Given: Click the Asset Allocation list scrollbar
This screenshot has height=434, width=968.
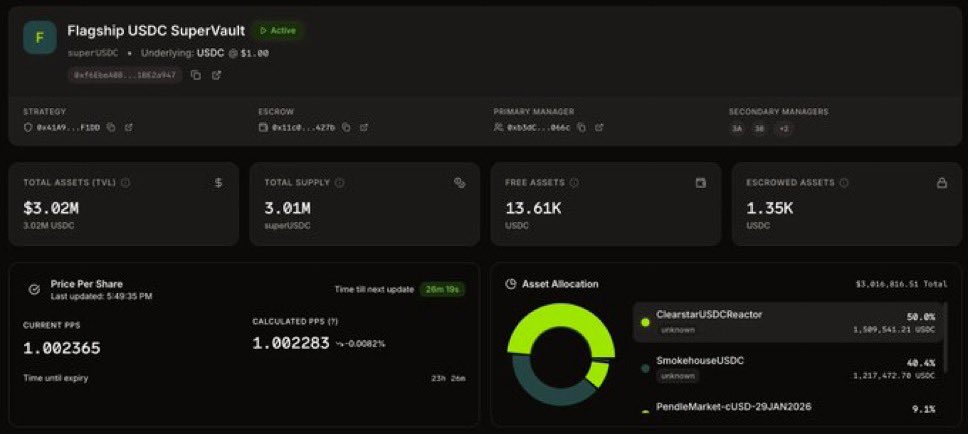Looking at the screenshot, I should 945,336.
